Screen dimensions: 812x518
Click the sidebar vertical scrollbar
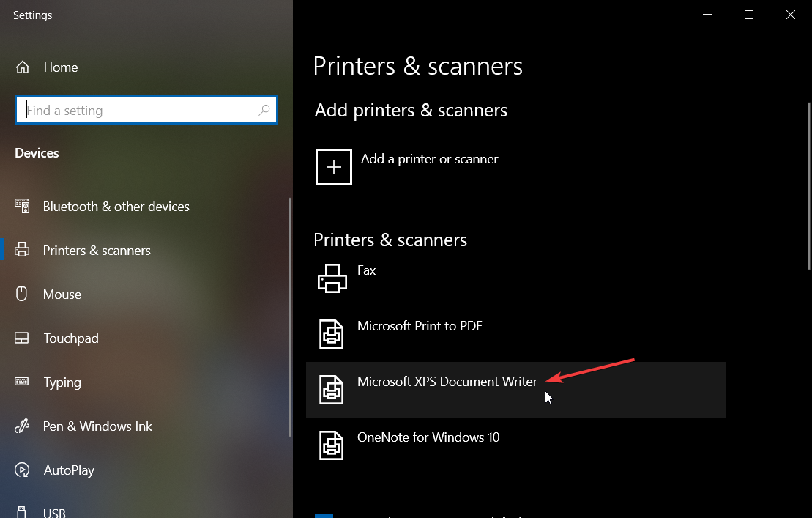[290, 317]
